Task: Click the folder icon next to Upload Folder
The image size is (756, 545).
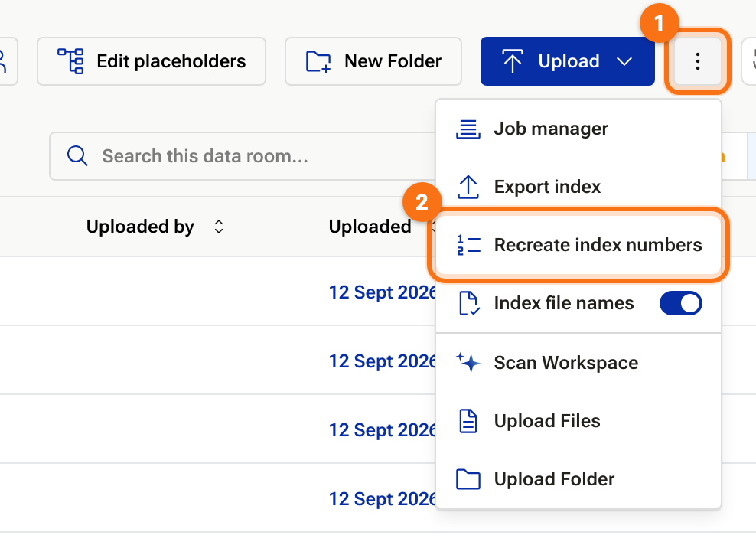Action: pos(468,479)
